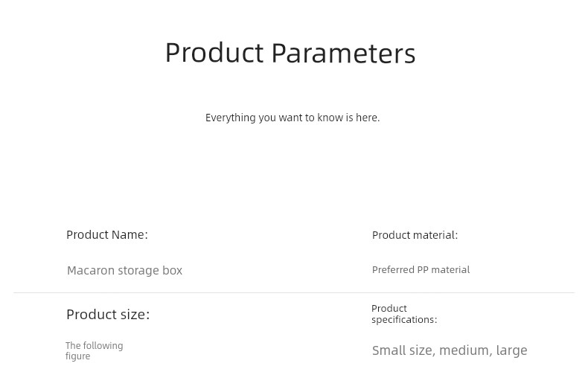Click the word "figure" under Product size
The height and width of the screenshot is (372, 588).
[x=77, y=356]
